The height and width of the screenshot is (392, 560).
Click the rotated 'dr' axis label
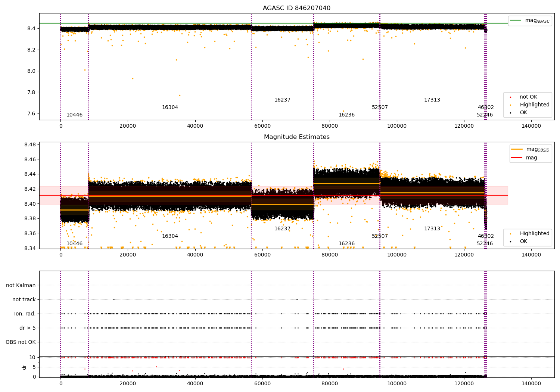pos(24,367)
